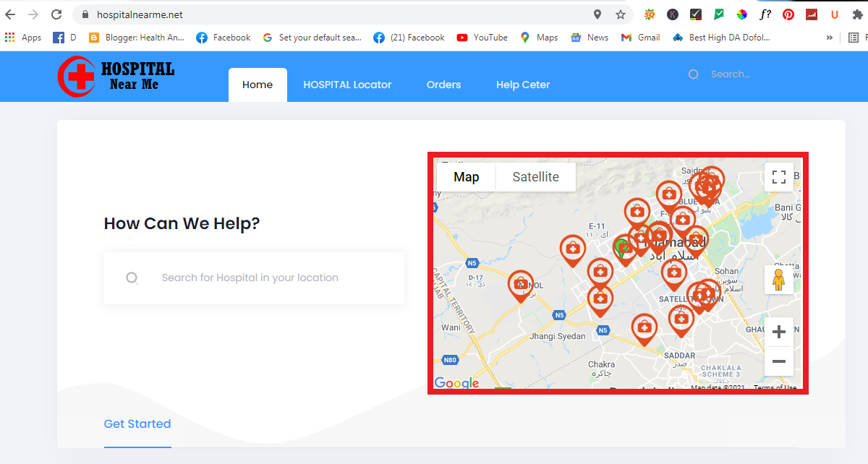This screenshot has height=464, width=868.
Task: Expand the hidden bookmarks chevron
Action: click(x=829, y=37)
